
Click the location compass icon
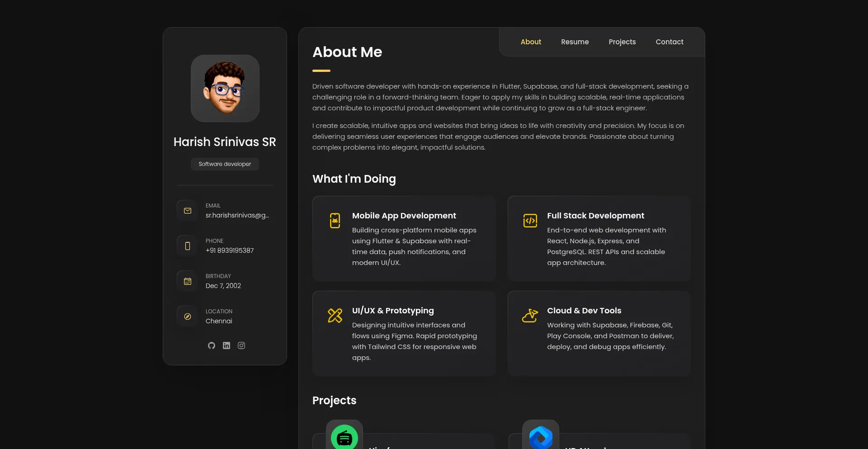click(188, 317)
